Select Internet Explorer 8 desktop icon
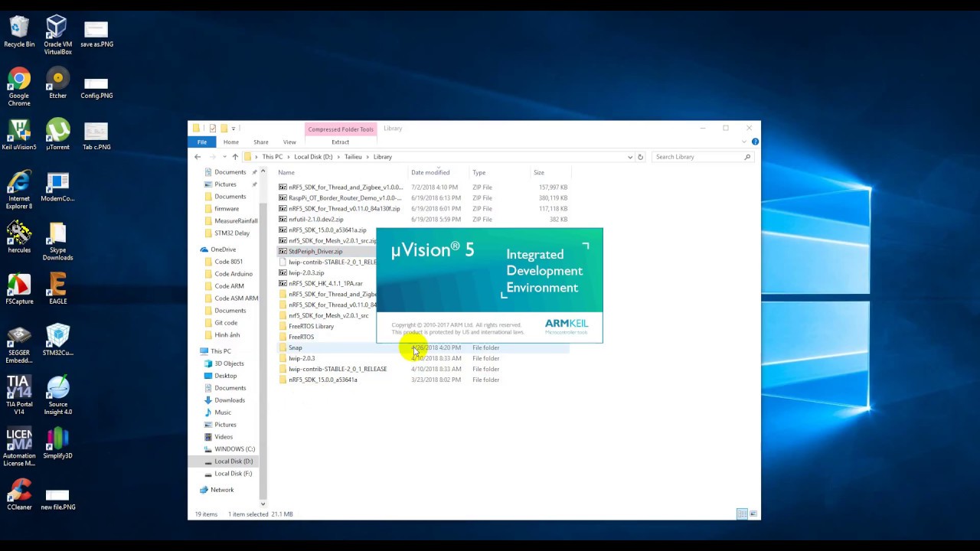The image size is (980, 551). [19, 190]
